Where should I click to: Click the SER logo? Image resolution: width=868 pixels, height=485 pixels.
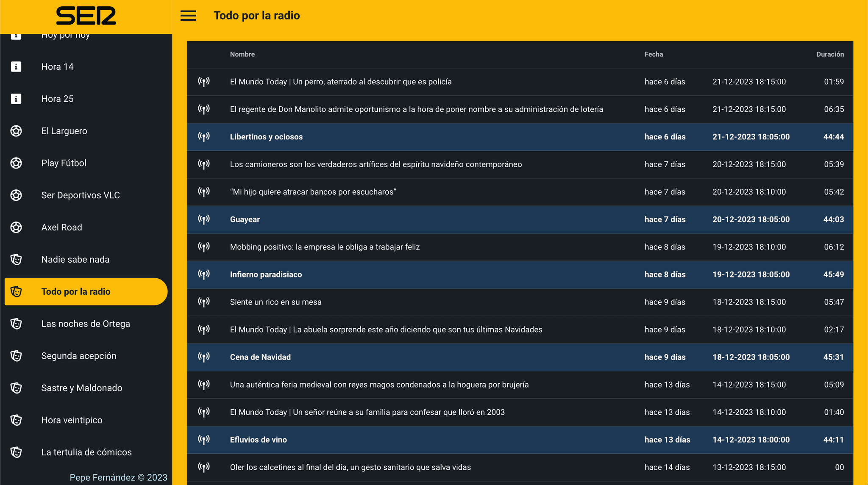pos(86,16)
